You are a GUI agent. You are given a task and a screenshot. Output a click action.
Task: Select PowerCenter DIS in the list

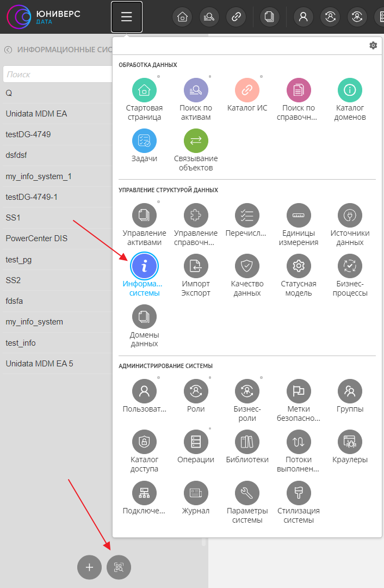tap(36, 238)
